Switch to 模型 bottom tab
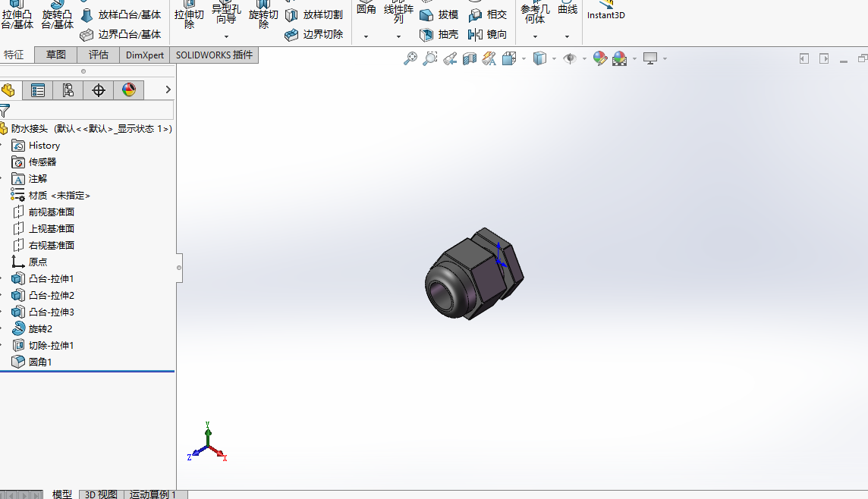The width and height of the screenshot is (868, 499). click(62, 494)
